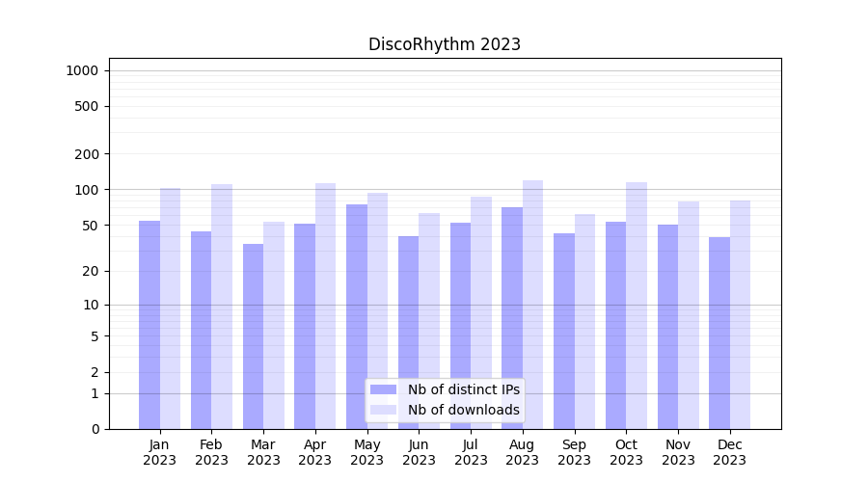The width and height of the screenshot is (868, 482).
Task: Click the 200 y-axis tick label
Action: 88,154
